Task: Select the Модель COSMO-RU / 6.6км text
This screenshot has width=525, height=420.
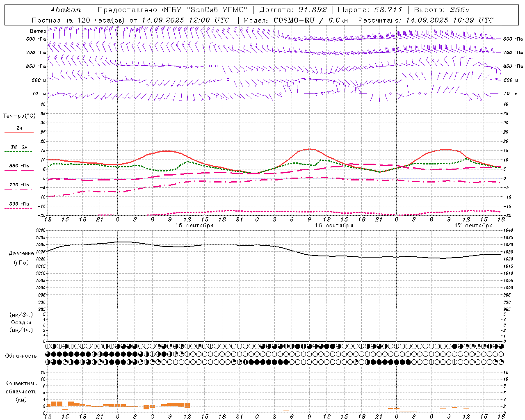Action: [x=296, y=20]
